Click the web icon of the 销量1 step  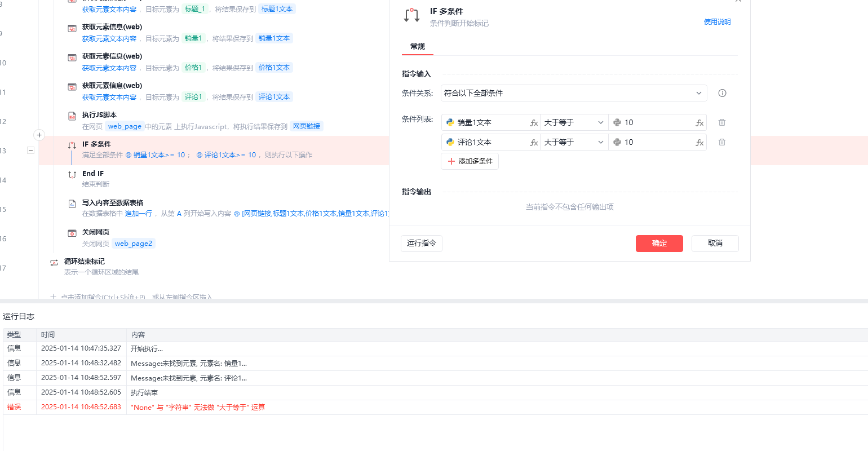click(72, 28)
